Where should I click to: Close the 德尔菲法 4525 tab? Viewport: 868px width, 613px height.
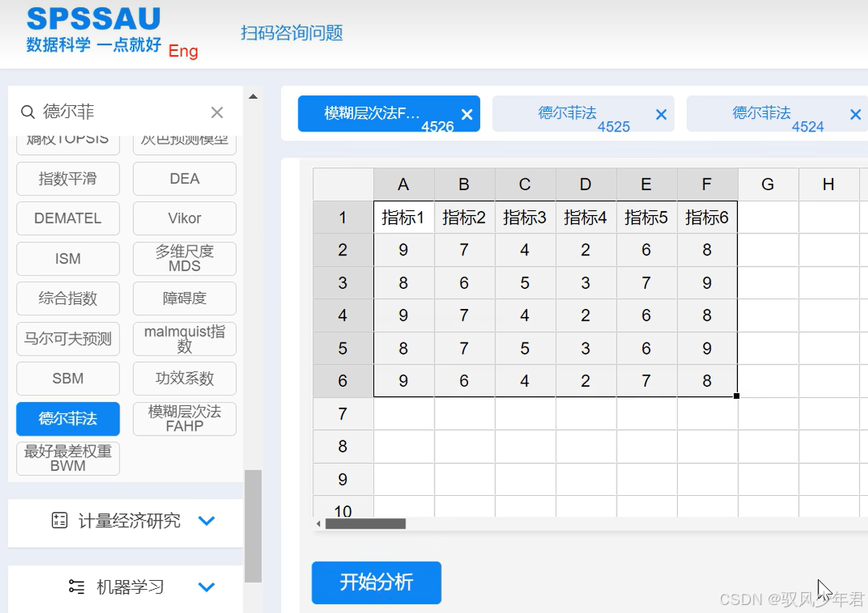661,115
